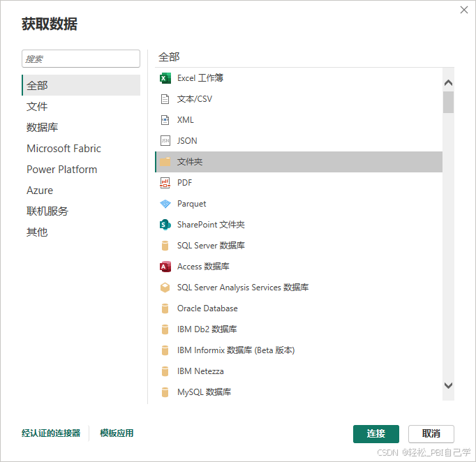
Task: Click the SQL Server Analysis Services cube icon
Action: 165,288
